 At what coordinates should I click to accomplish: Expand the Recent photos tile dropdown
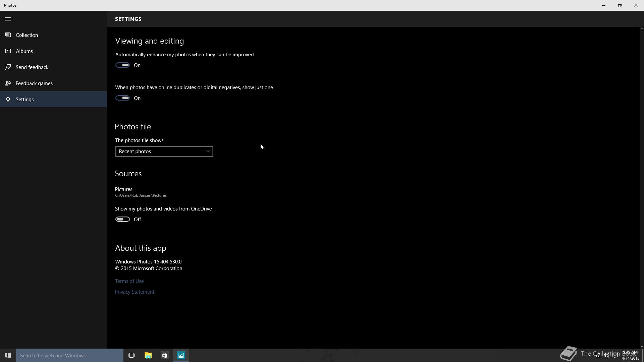pos(164,152)
